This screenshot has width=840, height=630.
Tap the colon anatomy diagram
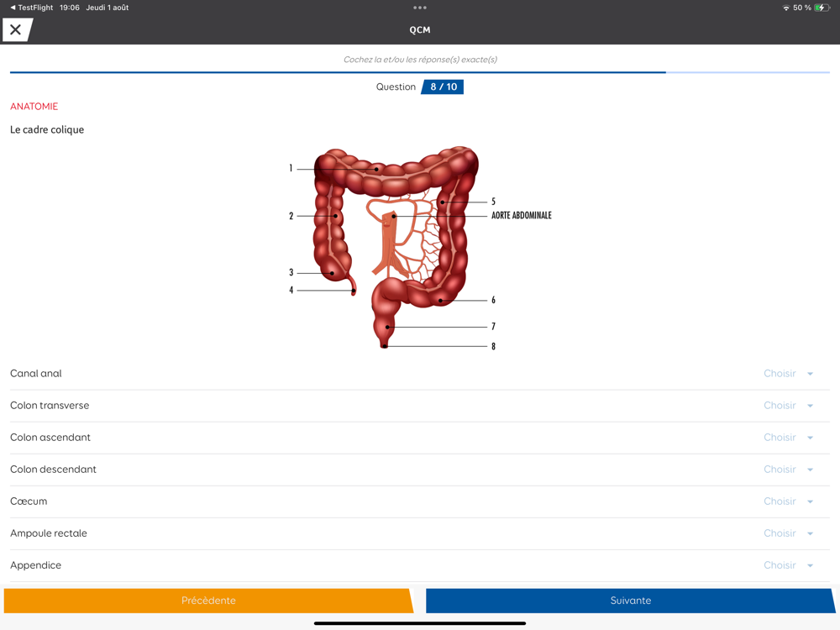[420, 248]
